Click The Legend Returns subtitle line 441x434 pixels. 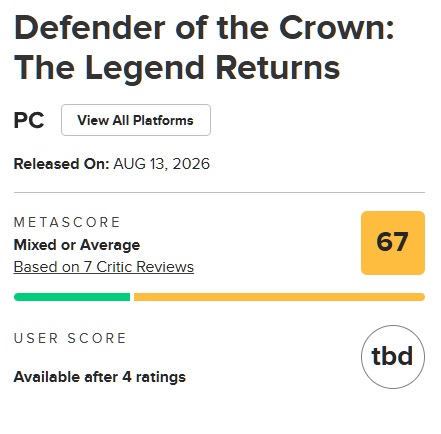point(177,68)
